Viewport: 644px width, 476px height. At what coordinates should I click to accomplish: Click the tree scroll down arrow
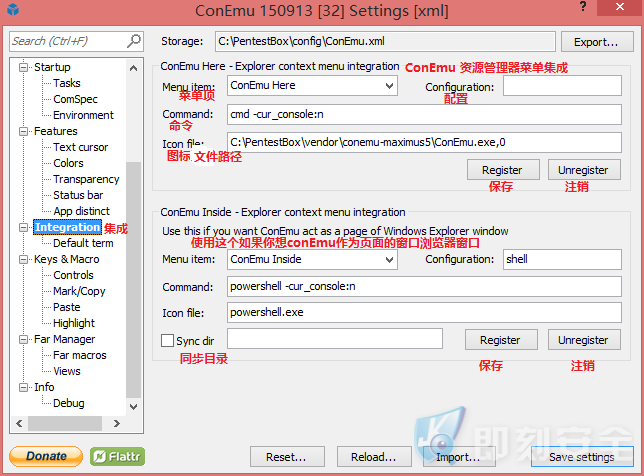pyautogui.click(x=133, y=407)
